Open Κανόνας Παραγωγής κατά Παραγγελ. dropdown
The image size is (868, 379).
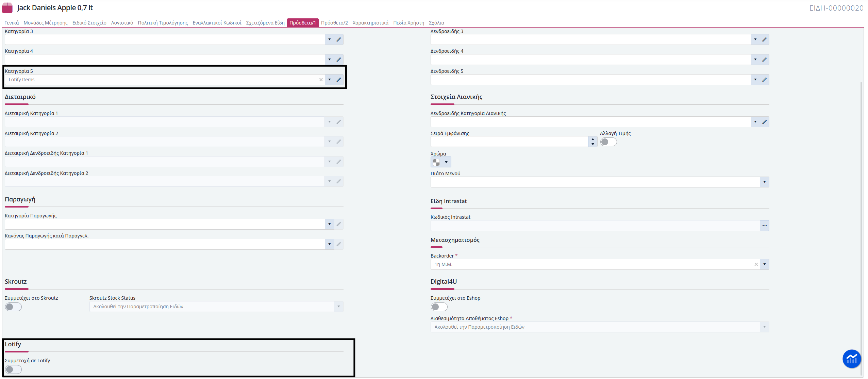[x=330, y=244]
